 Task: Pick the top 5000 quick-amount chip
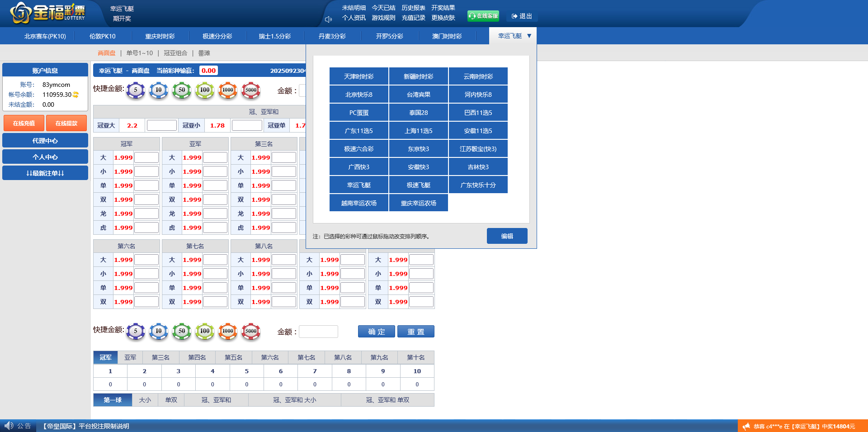click(251, 90)
